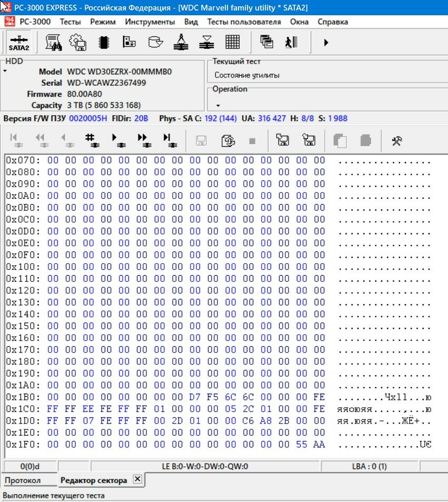
Task: Select byte D7 in row 0x1B0
Action: click(x=195, y=397)
